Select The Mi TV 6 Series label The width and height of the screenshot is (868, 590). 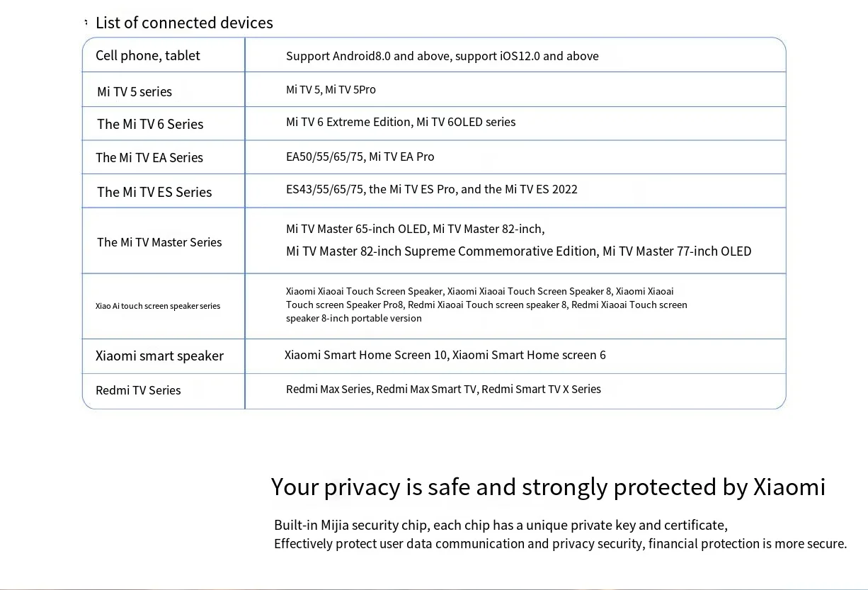click(x=150, y=124)
